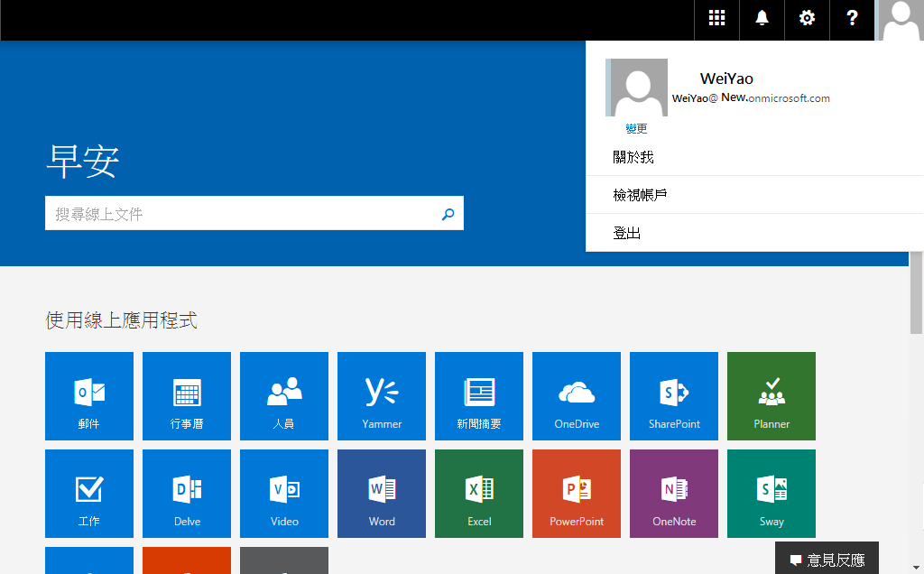
Task: Launch the OneNote tile
Action: 674,494
